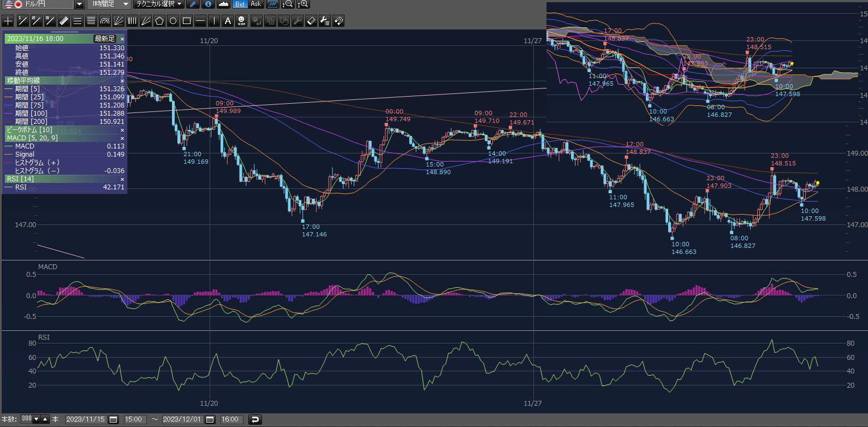The height and width of the screenshot is (427, 868).
Task: Select the eraser tool in drawing toolbar
Action: coord(311,21)
